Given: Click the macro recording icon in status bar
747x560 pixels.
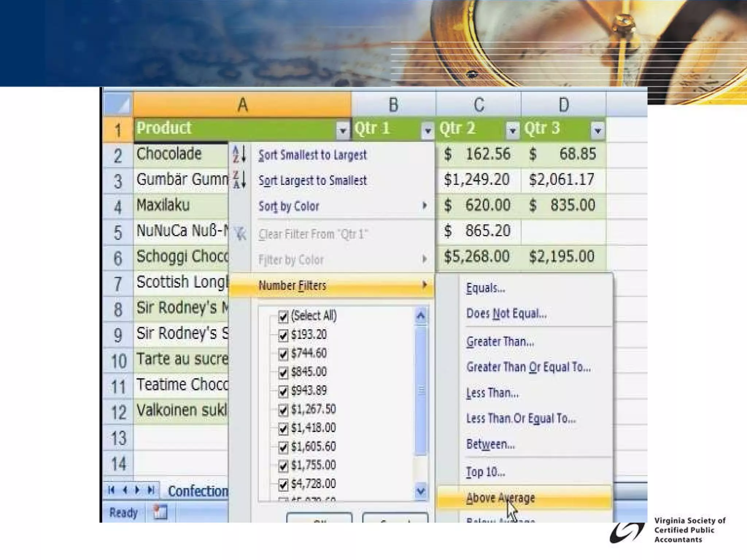Looking at the screenshot, I should pyautogui.click(x=160, y=512).
